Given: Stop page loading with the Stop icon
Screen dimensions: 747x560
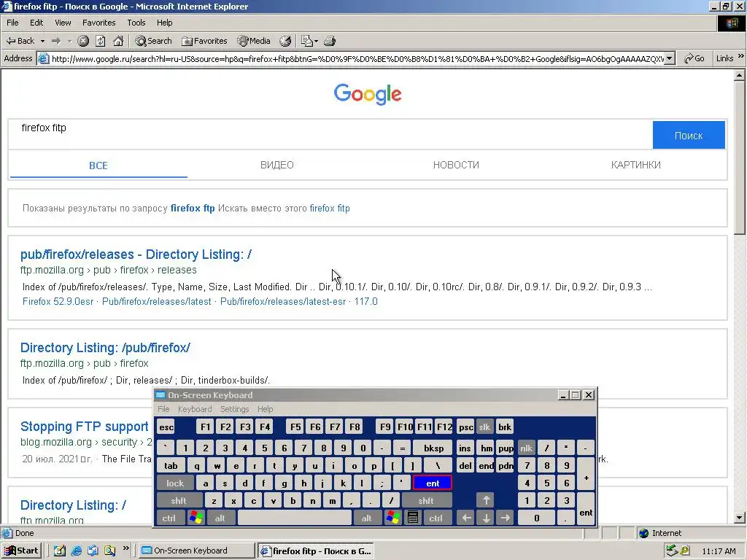Looking at the screenshot, I should [x=83, y=41].
